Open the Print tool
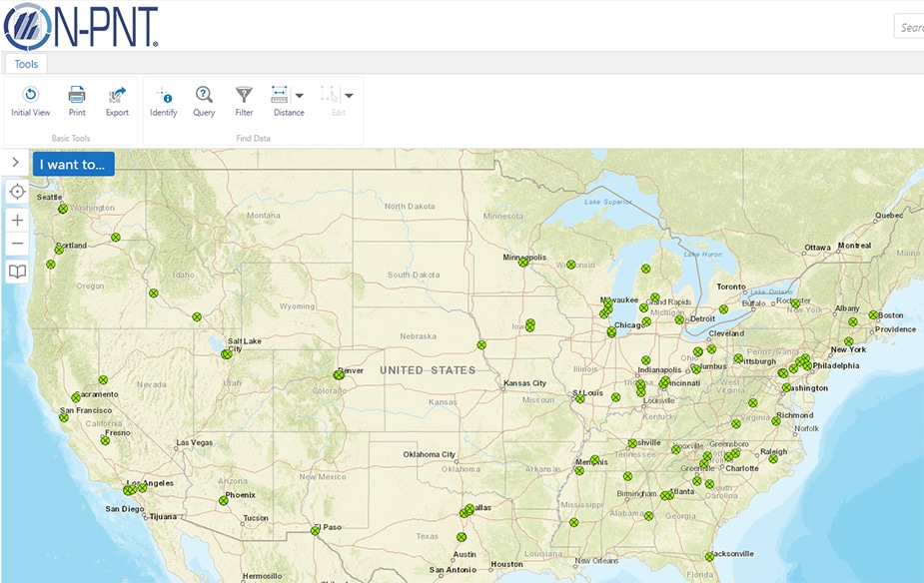This screenshot has width=924, height=583. (x=77, y=101)
